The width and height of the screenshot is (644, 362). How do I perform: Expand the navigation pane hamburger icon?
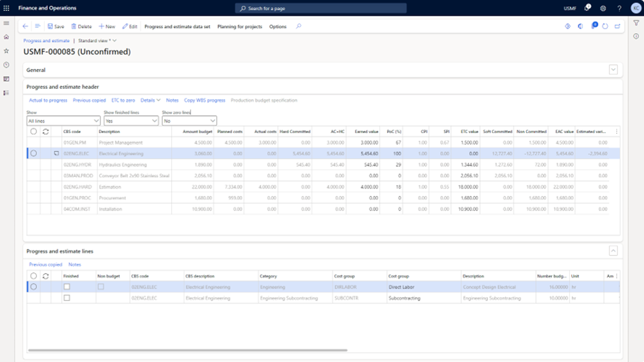pos(7,23)
